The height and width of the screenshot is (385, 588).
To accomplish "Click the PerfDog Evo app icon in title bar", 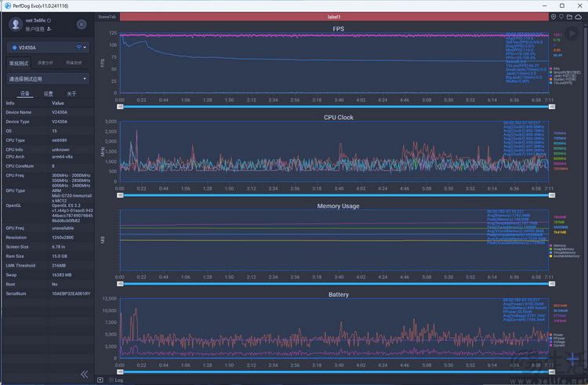I will click(7, 5).
